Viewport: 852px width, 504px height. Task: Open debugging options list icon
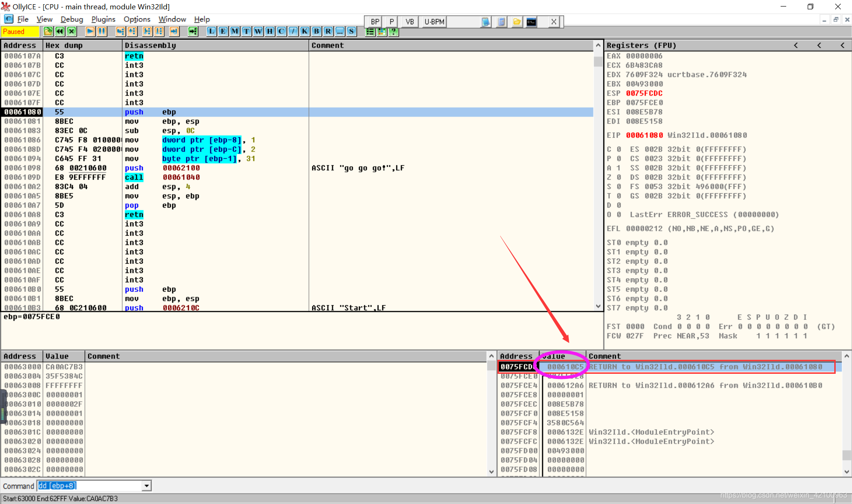point(370,31)
